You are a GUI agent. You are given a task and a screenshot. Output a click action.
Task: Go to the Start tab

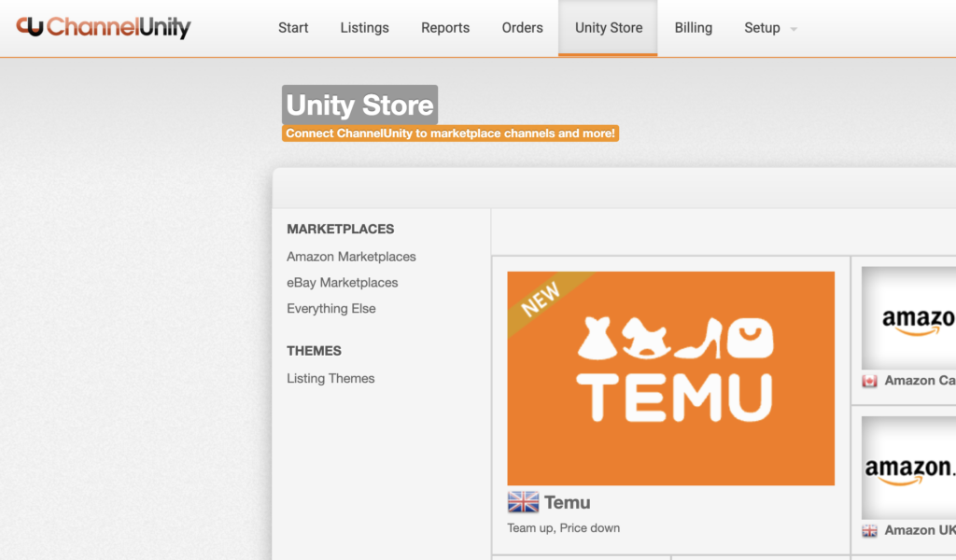[293, 28]
